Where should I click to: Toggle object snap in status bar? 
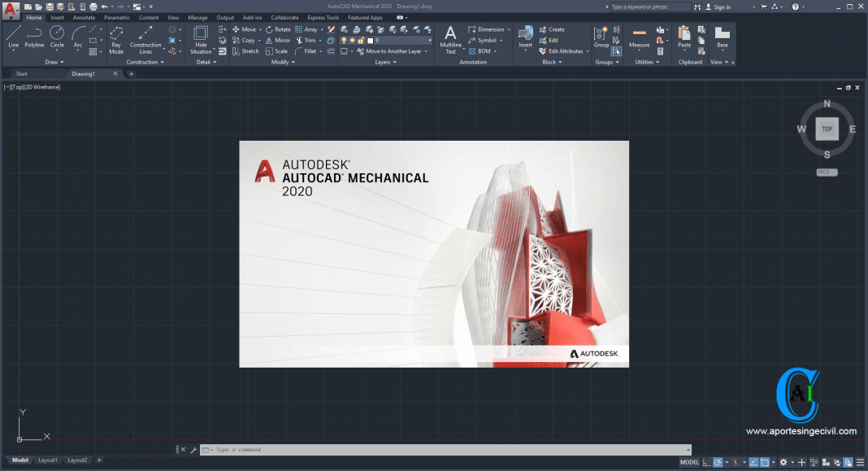click(x=765, y=462)
